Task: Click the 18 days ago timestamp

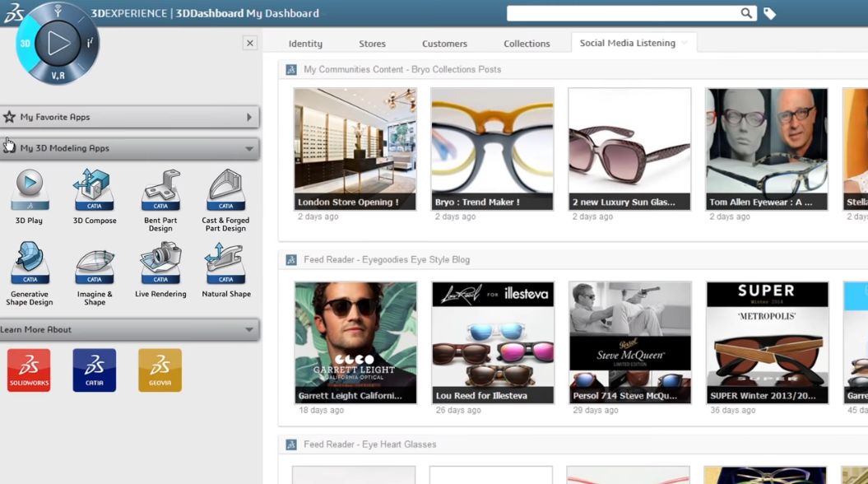Action: [321, 411]
